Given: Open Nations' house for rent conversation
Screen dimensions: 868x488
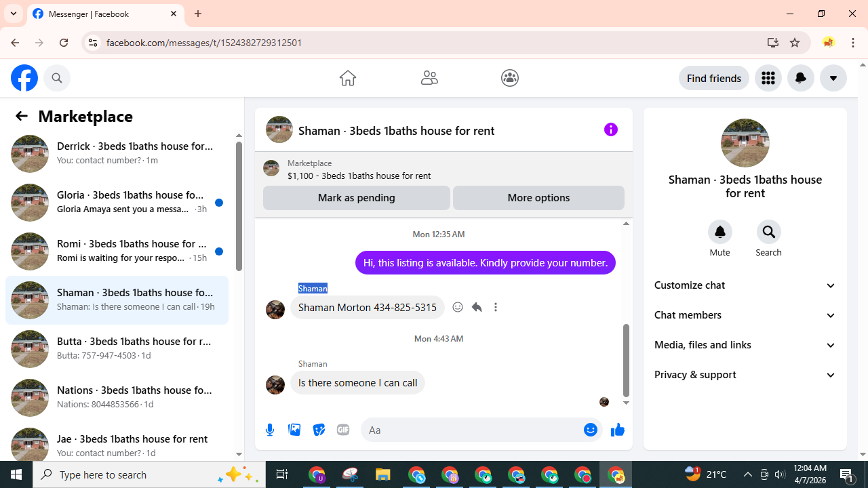Looking at the screenshot, I should (x=117, y=397).
